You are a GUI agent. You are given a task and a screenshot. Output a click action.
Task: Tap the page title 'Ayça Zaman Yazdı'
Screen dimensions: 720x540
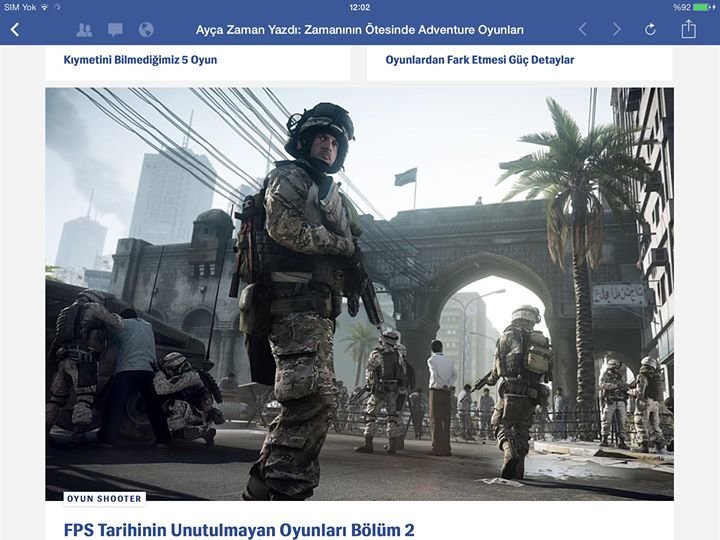[359, 30]
